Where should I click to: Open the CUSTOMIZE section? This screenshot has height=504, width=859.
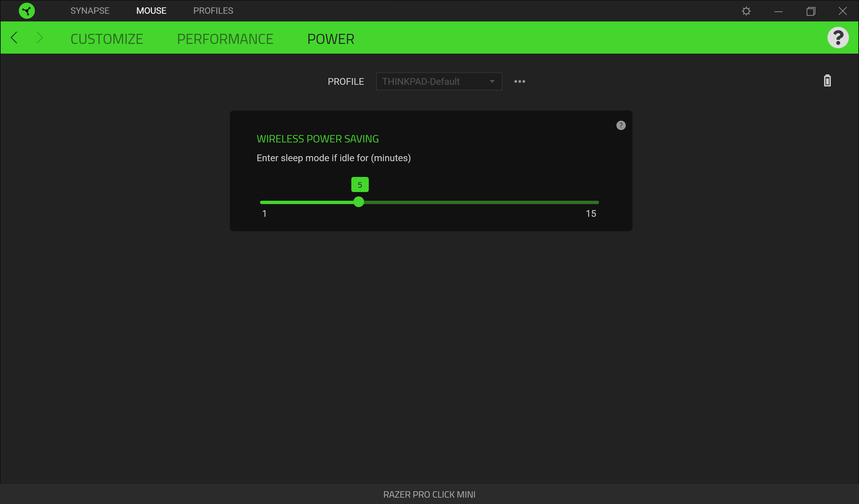point(107,39)
